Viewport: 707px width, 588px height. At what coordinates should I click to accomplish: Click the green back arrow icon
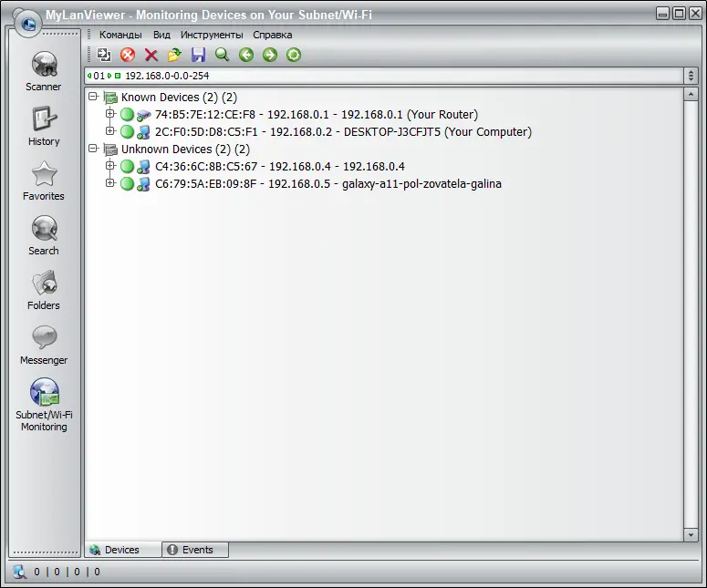tap(246, 55)
